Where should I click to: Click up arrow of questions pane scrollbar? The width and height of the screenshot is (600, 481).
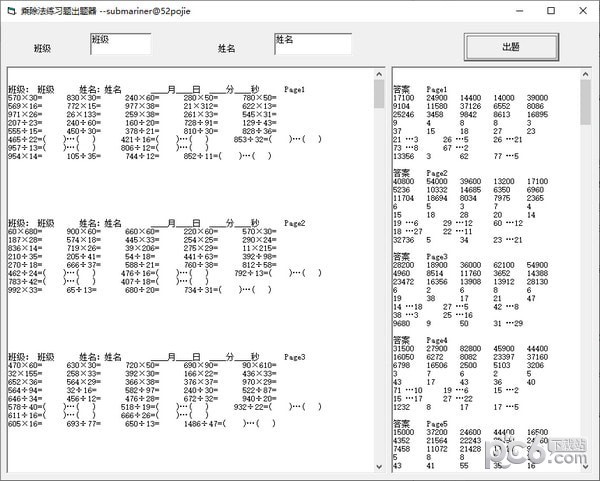pyautogui.click(x=379, y=74)
